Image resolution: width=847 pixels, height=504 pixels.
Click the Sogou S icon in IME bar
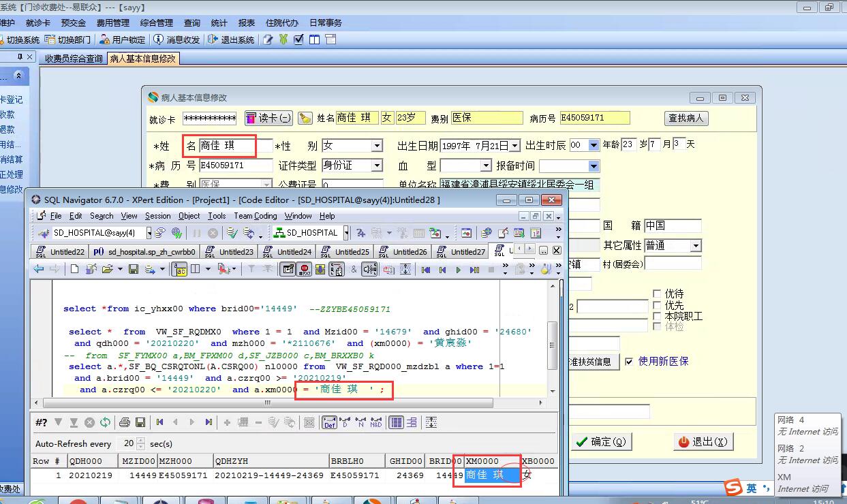(x=733, y=488)
